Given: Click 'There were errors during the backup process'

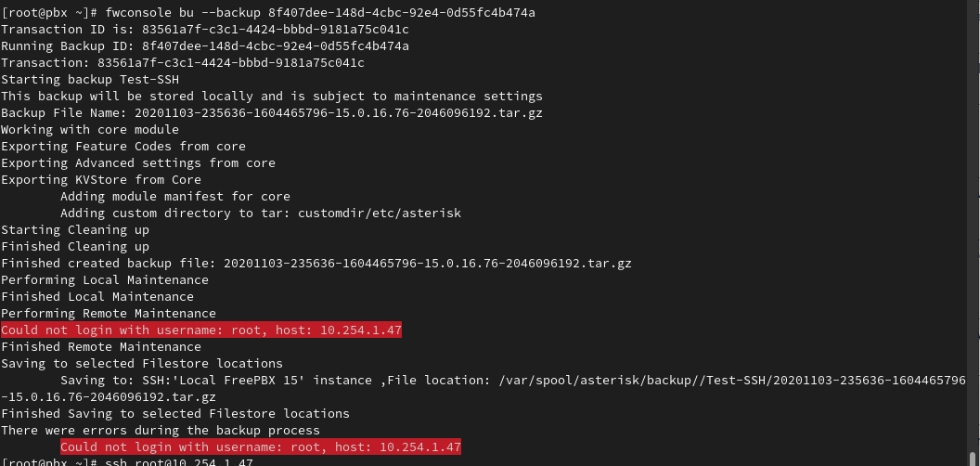Looking at the screenshot, I should 160,430.
